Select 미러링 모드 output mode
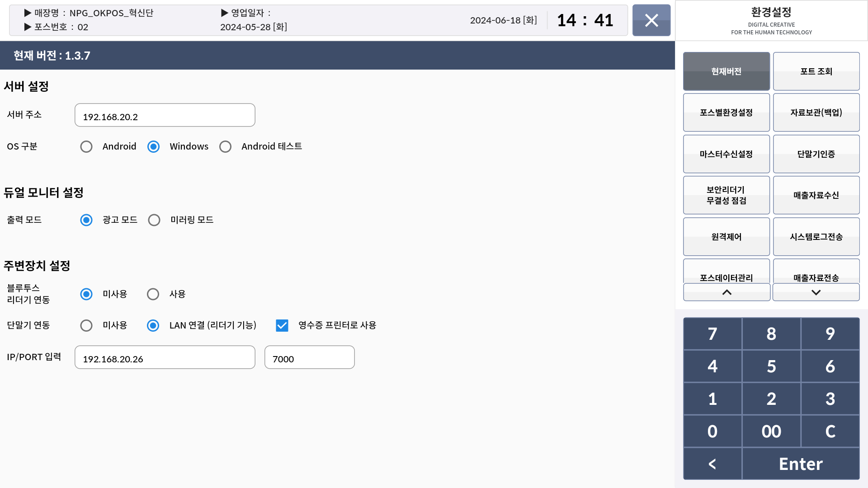The width and height of the screenshot is (868, 488). pyautogui.click(x=154, y=220)
